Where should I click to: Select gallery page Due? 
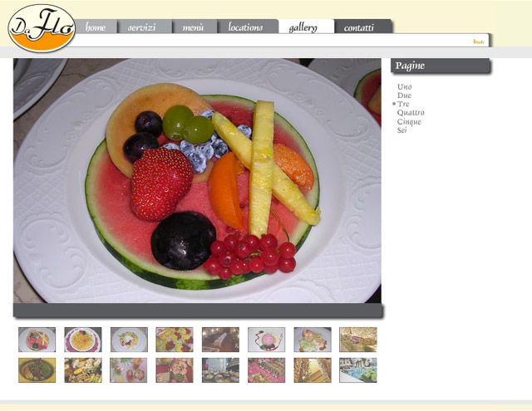tap(405, 95)
